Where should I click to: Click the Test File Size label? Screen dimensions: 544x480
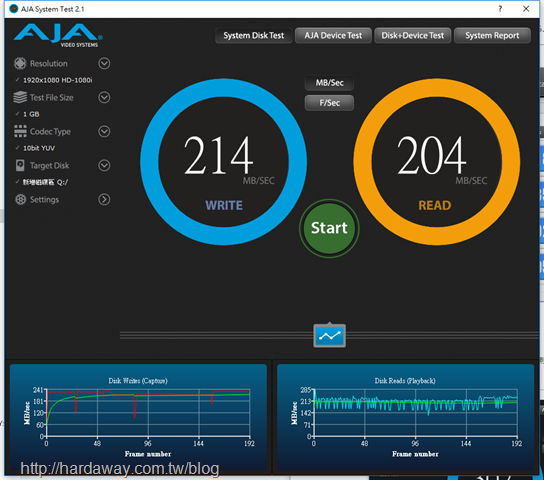click(x=52, y=97)
